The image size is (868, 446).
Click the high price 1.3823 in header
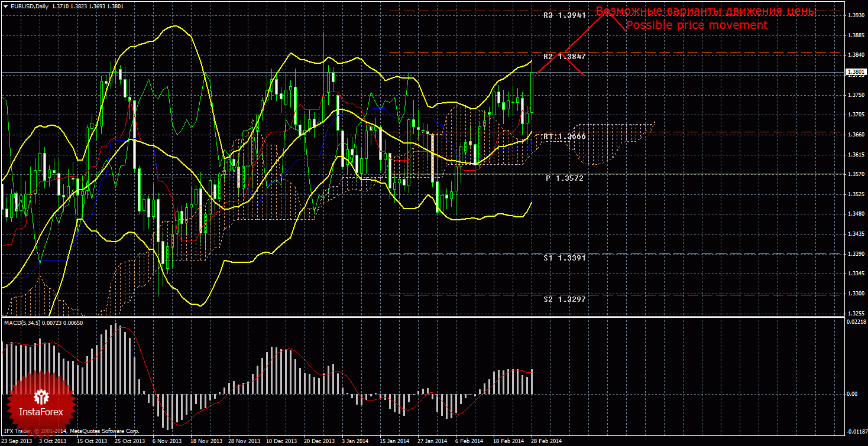79,6
